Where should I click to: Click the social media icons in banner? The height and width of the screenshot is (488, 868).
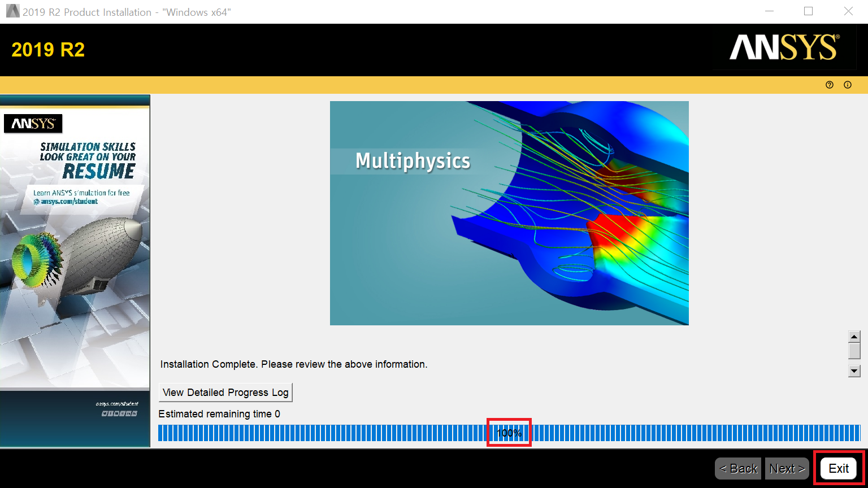pyautogui.click(x=119, y=413)
